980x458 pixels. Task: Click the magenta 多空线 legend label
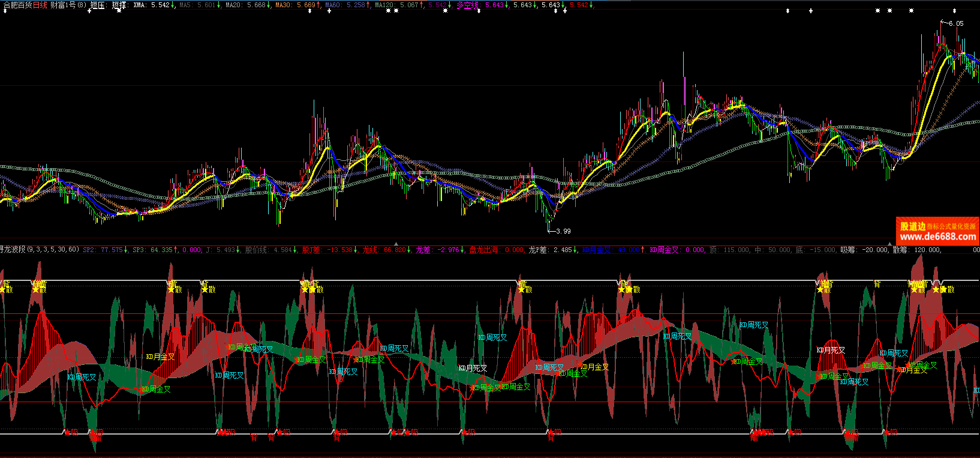[x=468, y=5]
